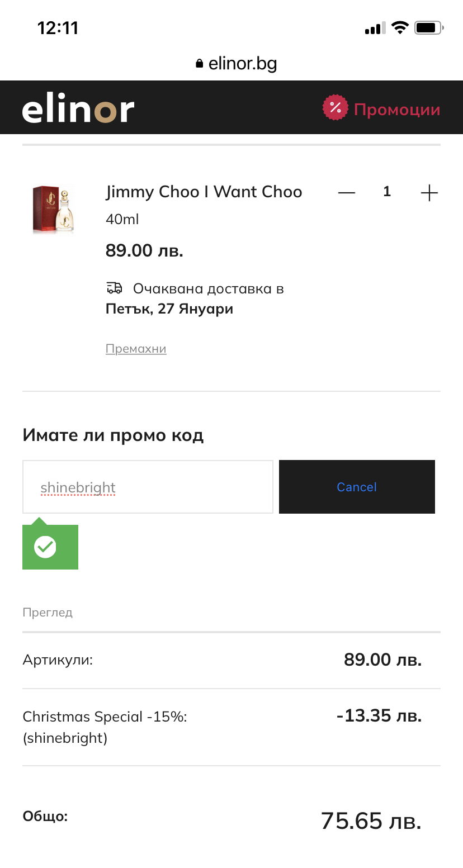Increase quantity with the plus button

click(429, 193)
